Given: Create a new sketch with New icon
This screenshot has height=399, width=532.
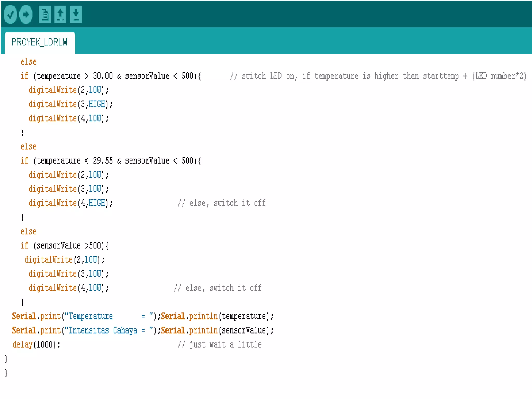Looking at the screenshot, I should pos(45,14).
